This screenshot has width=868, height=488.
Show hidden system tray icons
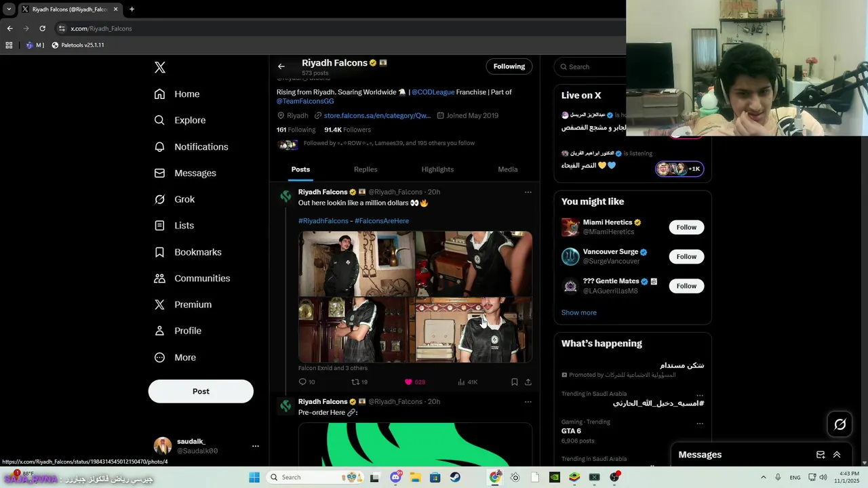763,477
